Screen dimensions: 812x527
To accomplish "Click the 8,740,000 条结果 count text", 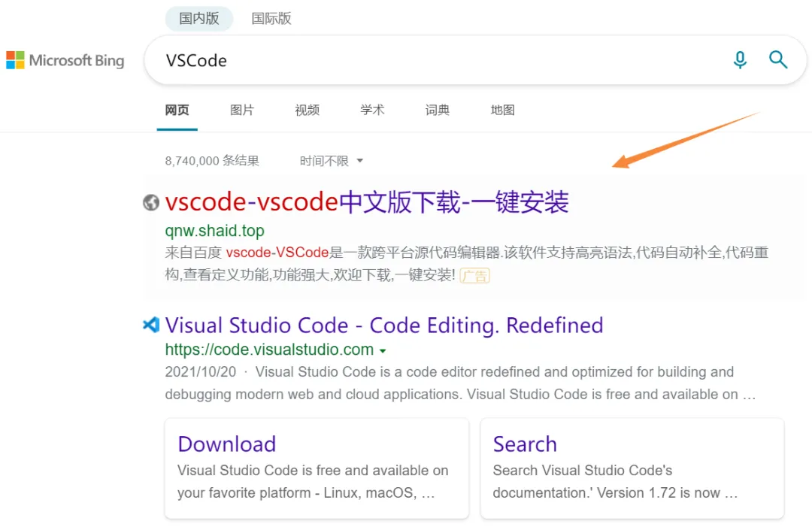I will pyautogui.click(x=212, y=161).
